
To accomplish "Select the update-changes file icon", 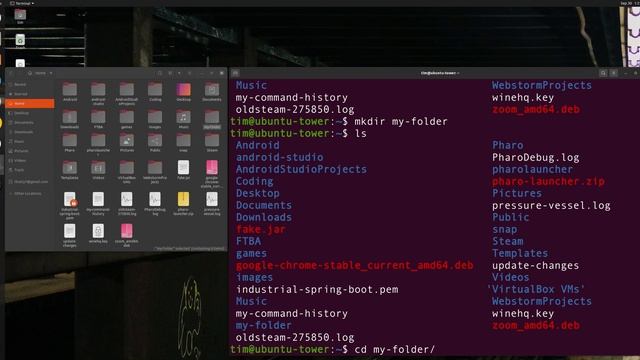I will pyautogui.click(x=70, y=231).
